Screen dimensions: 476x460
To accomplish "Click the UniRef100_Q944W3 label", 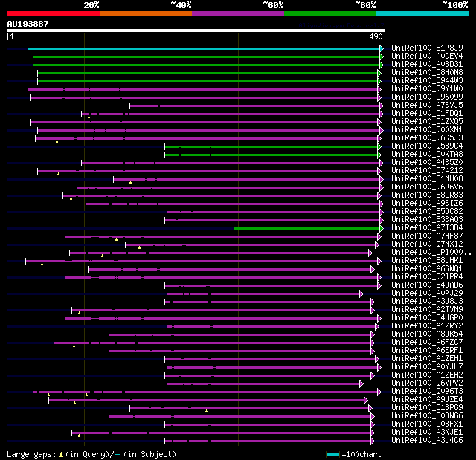I will 427,81.
